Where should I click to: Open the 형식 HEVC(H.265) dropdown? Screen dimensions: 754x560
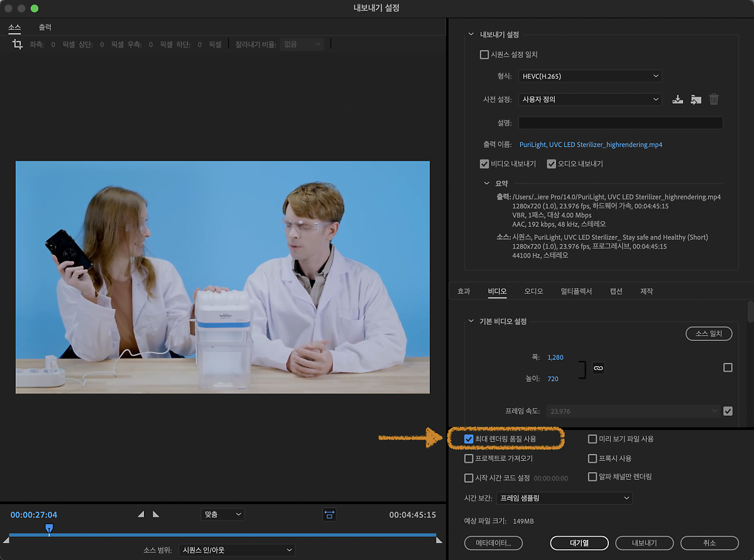pyautogui.click(x=590, y=76)
